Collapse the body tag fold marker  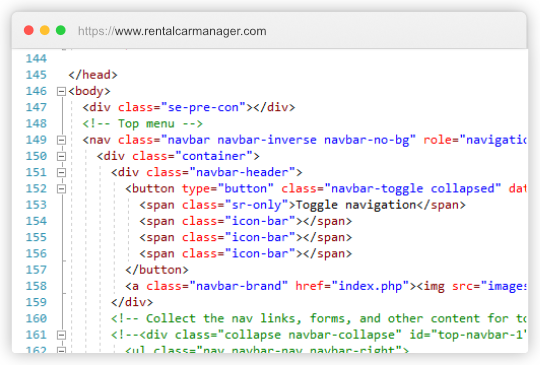click(x=61, y=91)
